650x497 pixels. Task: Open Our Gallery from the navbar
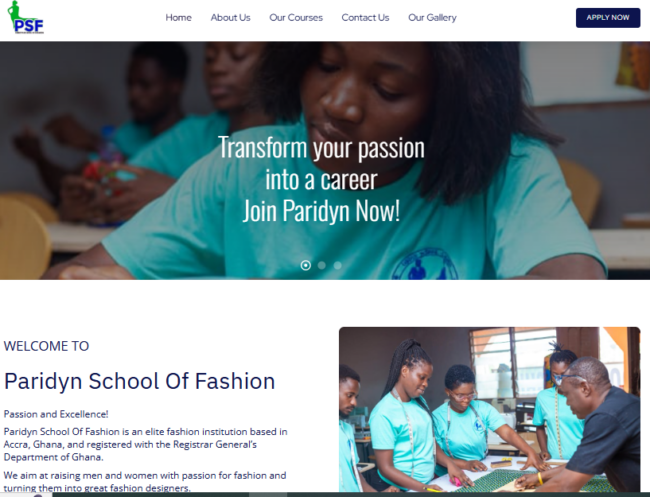(432, 17)
